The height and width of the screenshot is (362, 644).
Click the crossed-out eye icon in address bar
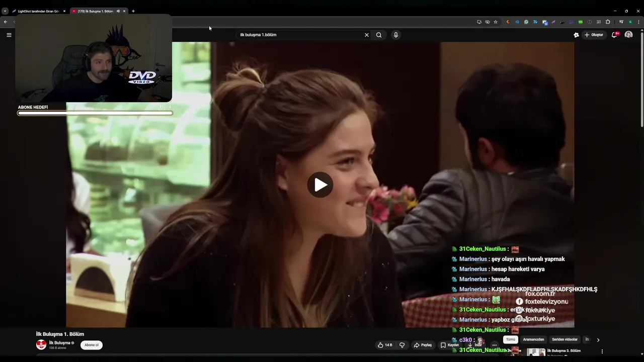487,22
